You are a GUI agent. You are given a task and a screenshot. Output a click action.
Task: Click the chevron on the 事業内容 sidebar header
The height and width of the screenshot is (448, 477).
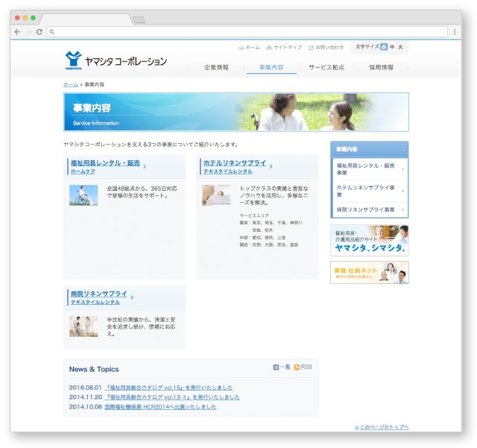(403, 150)
